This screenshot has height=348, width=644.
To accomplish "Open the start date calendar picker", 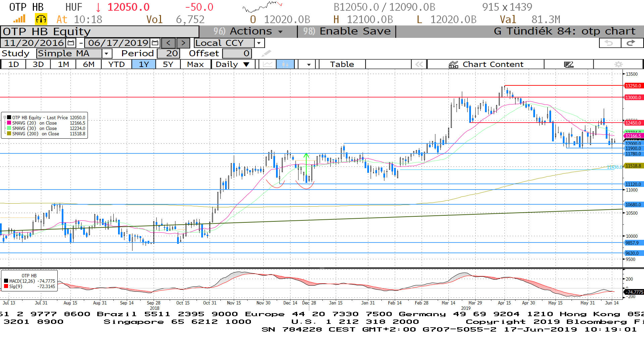I will coord(71,43).
